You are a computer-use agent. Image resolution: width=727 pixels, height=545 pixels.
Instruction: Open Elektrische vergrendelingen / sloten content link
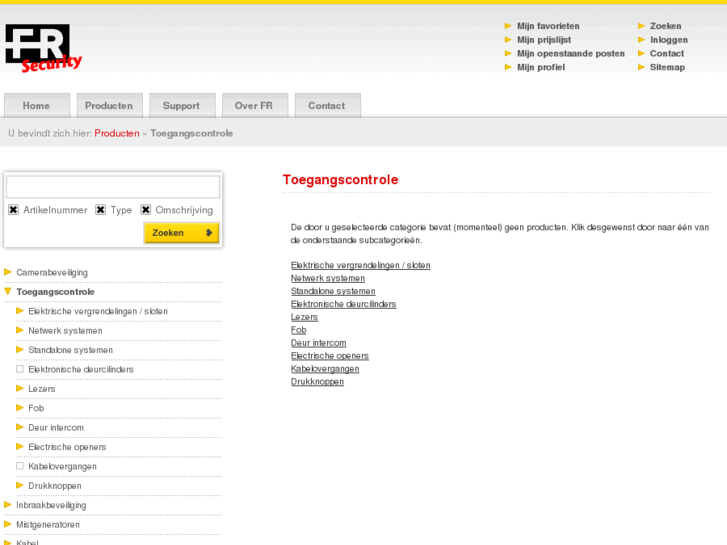pos(361,265)
